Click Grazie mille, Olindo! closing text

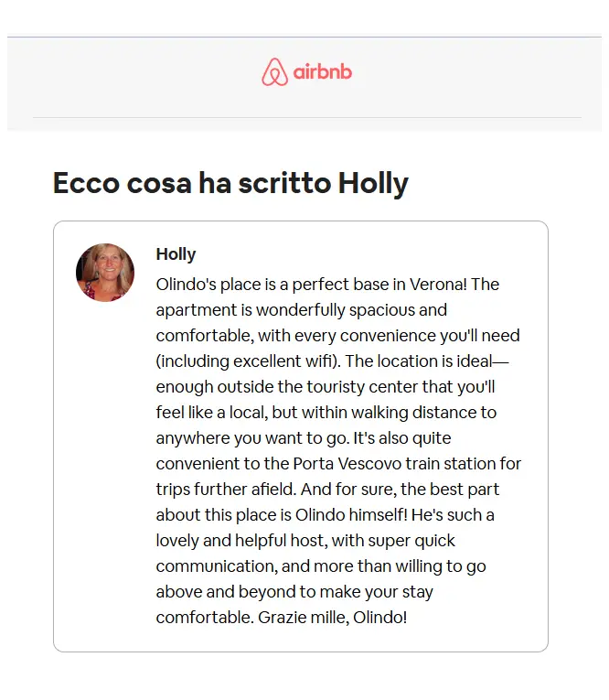point(332,618)
